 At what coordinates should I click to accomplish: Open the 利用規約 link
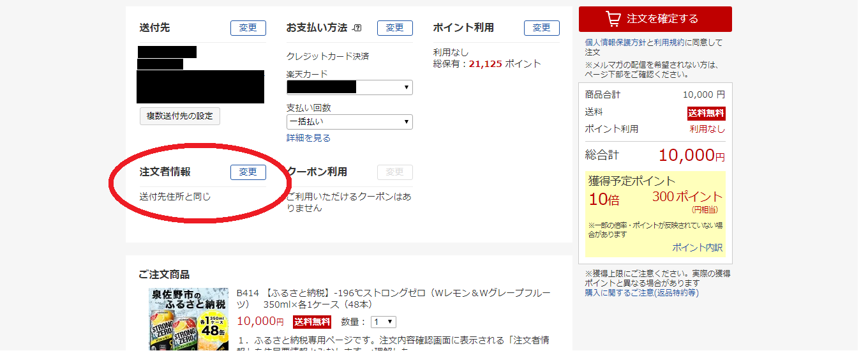[669, 43]
